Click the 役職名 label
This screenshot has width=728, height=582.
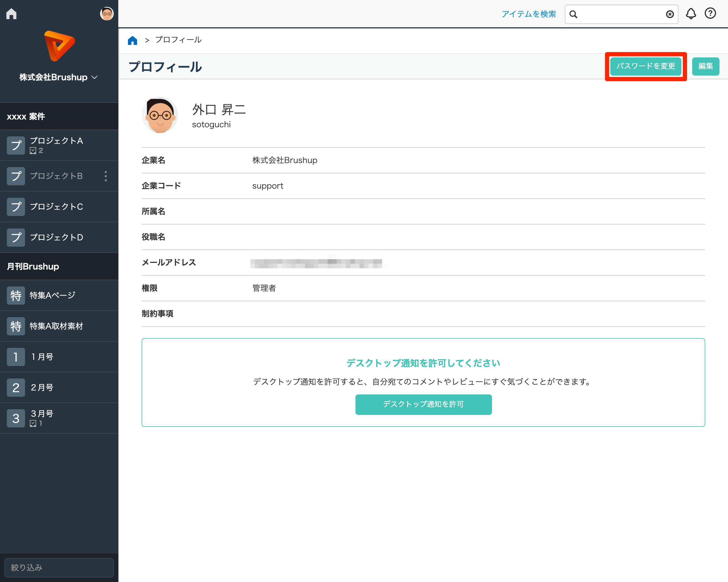click(153, 237)
